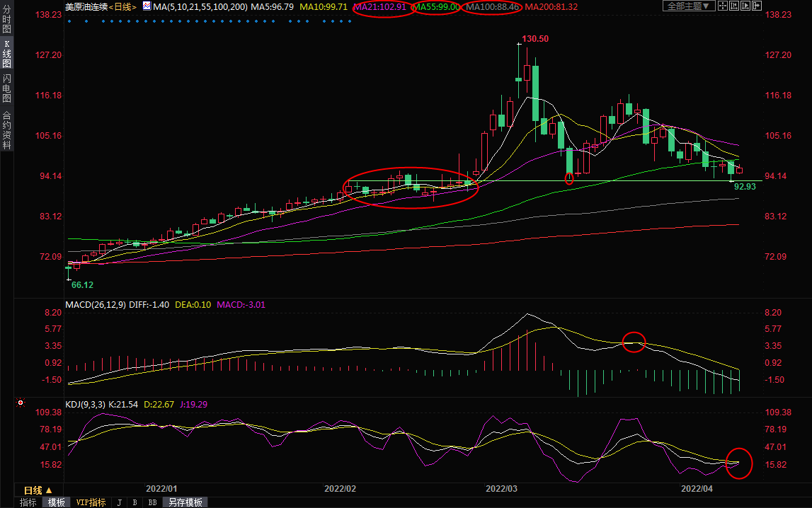Screen dimensions: 812x508
Task: Expand the 日线 period selector
Action: click(38, 490)
